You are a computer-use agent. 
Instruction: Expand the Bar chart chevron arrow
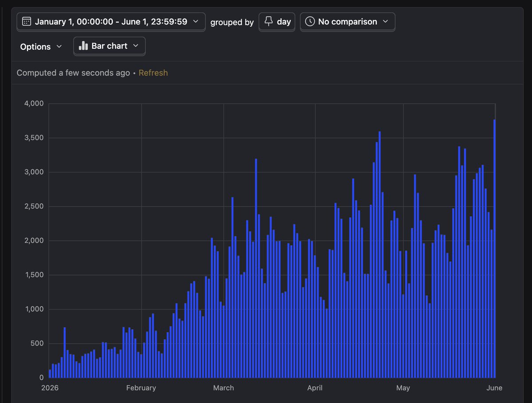click(136, 46)
